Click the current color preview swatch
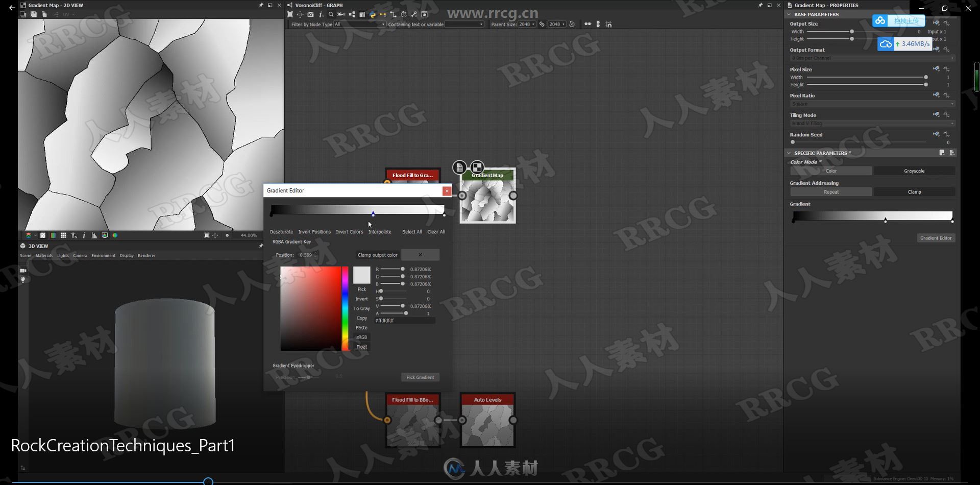Image resolution: width=980 pixels, height=485 pixels. click(361, 275)
